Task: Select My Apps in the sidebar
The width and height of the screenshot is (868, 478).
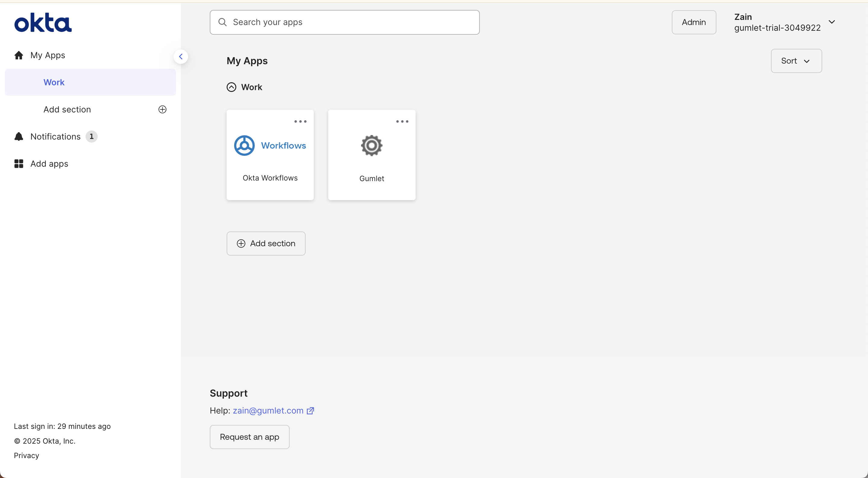Action: pos(48,55)
